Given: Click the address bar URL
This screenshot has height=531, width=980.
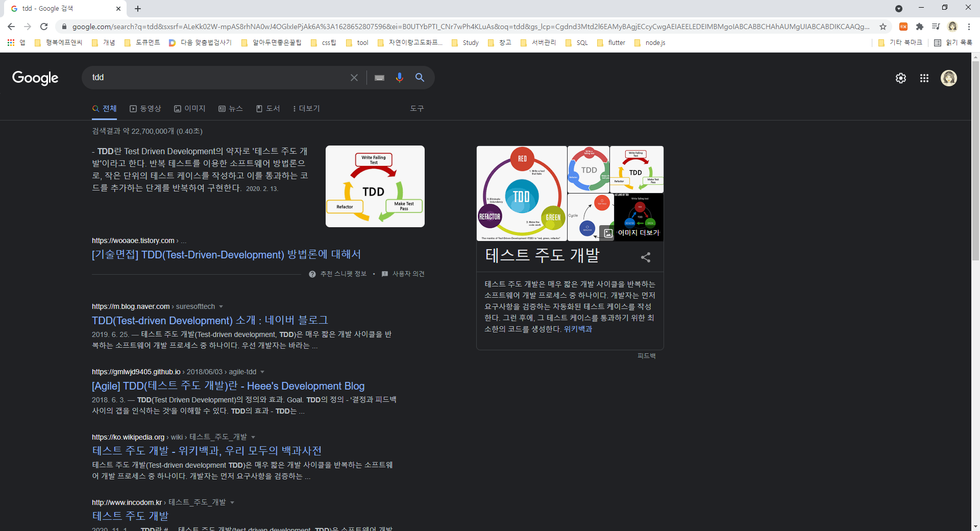Looking at the screenshot, I should pos(470,27).
